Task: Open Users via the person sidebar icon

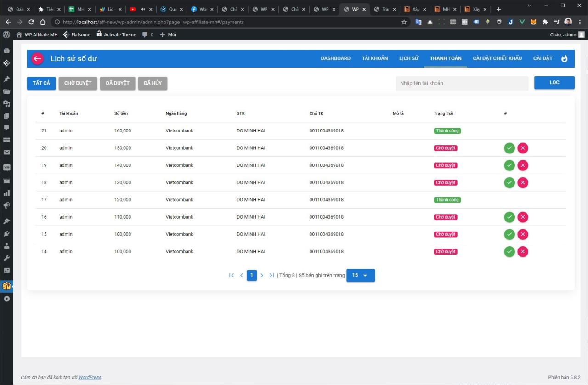Action: (x=6, y=245)
